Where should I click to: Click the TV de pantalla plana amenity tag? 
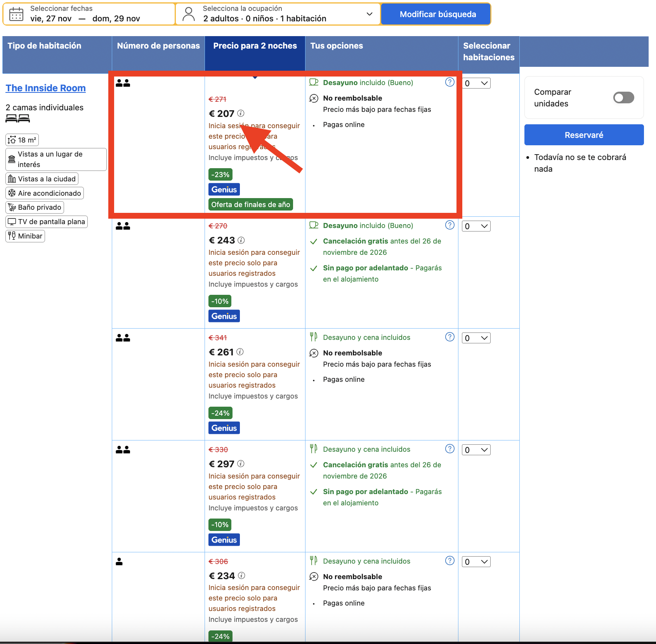47,221
